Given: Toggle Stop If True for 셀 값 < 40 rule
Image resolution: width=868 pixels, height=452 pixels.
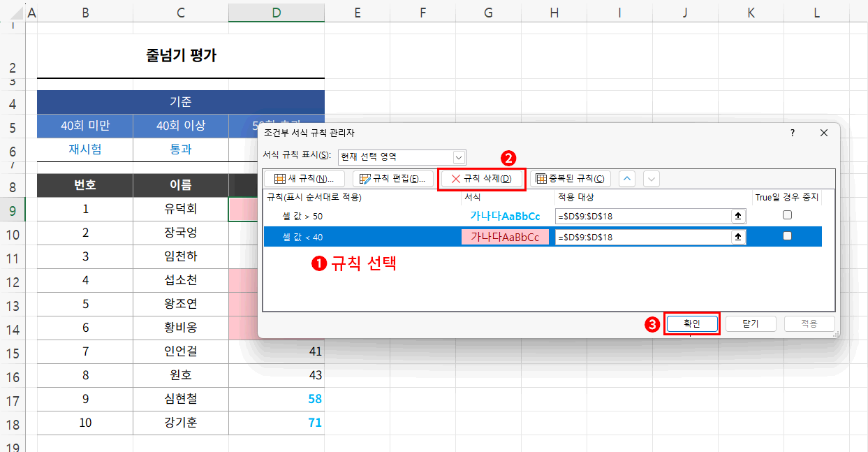Looking at the screenshot, I should click(x=787, y=236).
